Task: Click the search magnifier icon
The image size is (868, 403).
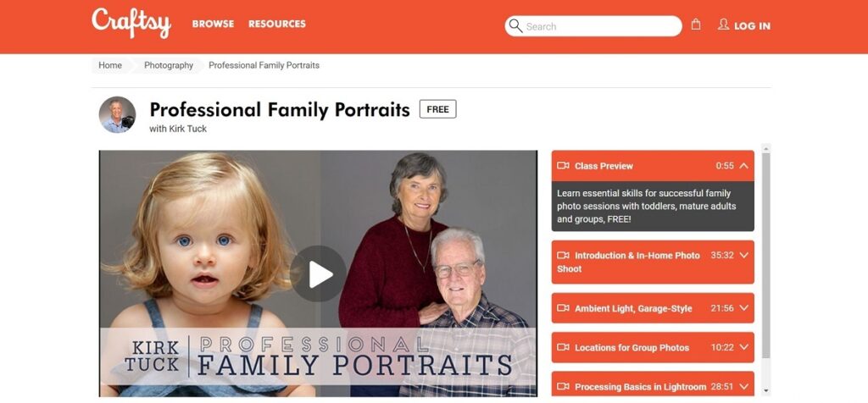Action: point(515,25)
